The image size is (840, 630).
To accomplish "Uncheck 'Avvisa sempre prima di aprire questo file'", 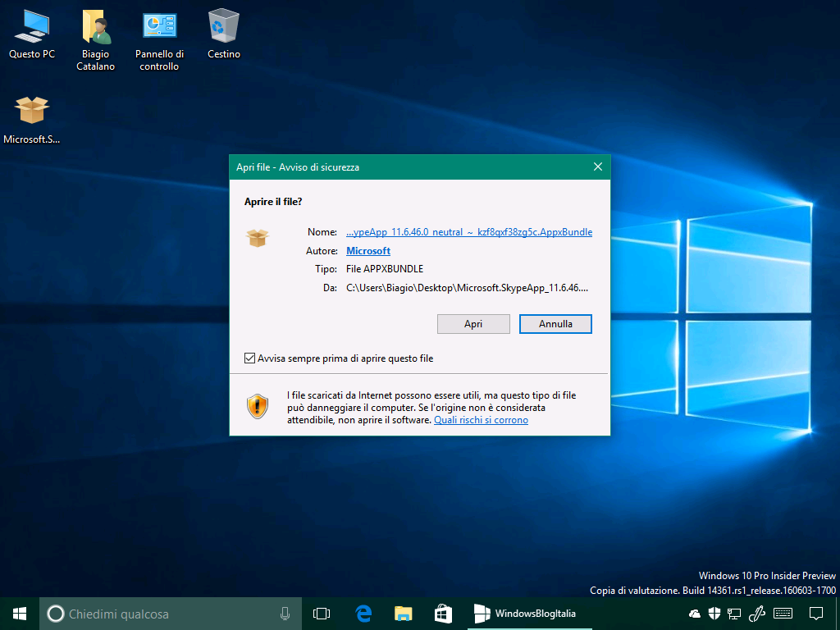I will tap(249, 358).
